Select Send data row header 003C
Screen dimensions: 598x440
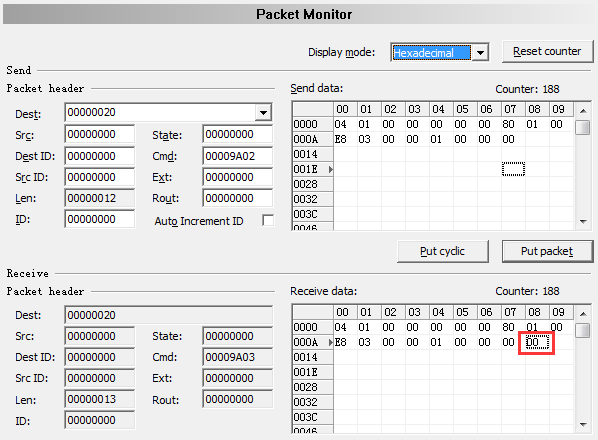click(313, 214)
